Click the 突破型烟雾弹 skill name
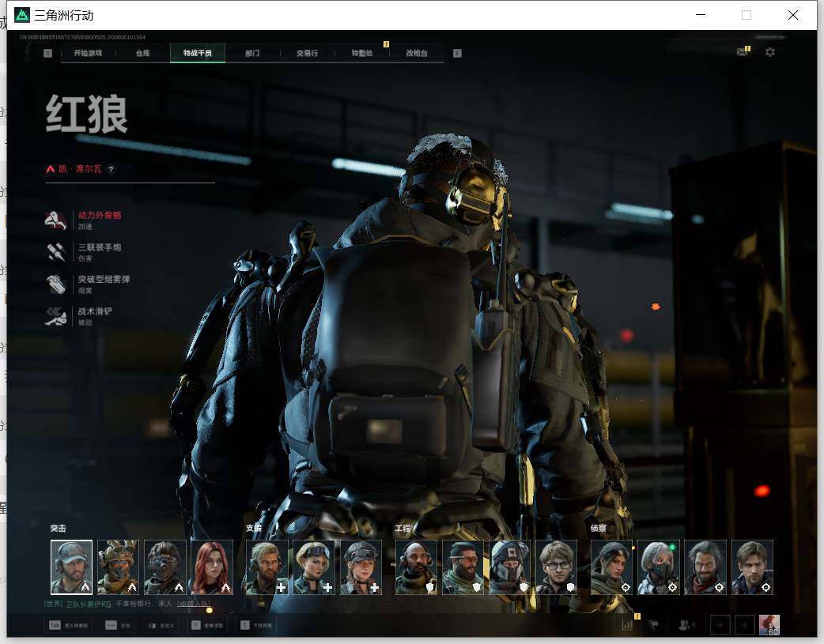 tap(104, 280)
